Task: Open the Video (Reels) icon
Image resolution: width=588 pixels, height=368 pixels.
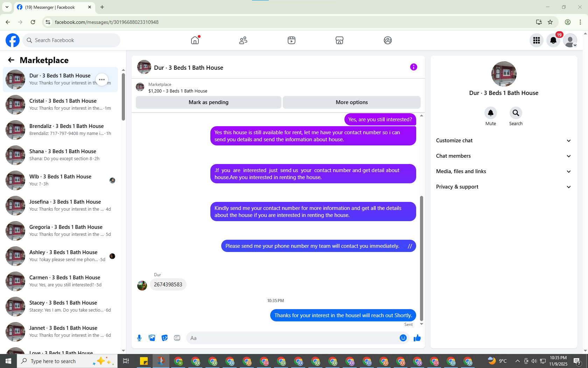Action: pos(292,40)
